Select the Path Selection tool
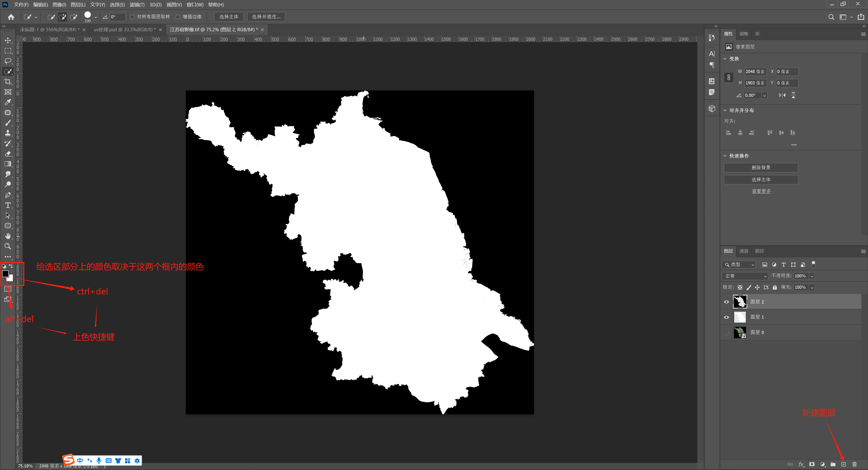The height and width of the screenshot is (470, 868). [x=8, y=215]
